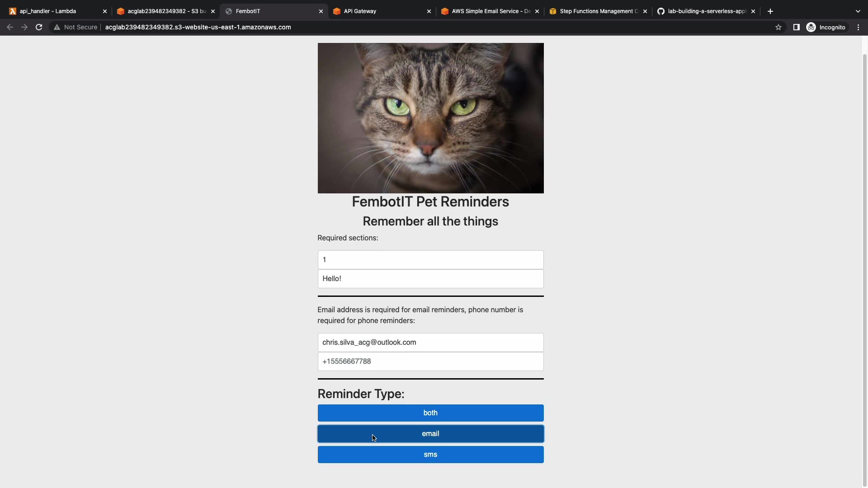Select the 'both' reminder type button

[x=430, y=413]
